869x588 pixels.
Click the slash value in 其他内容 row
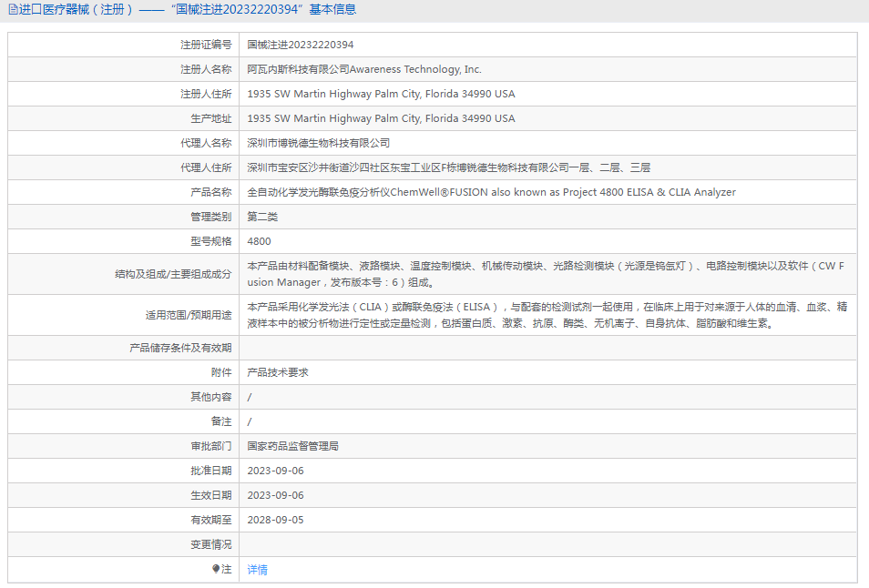(x=250, y=397)
